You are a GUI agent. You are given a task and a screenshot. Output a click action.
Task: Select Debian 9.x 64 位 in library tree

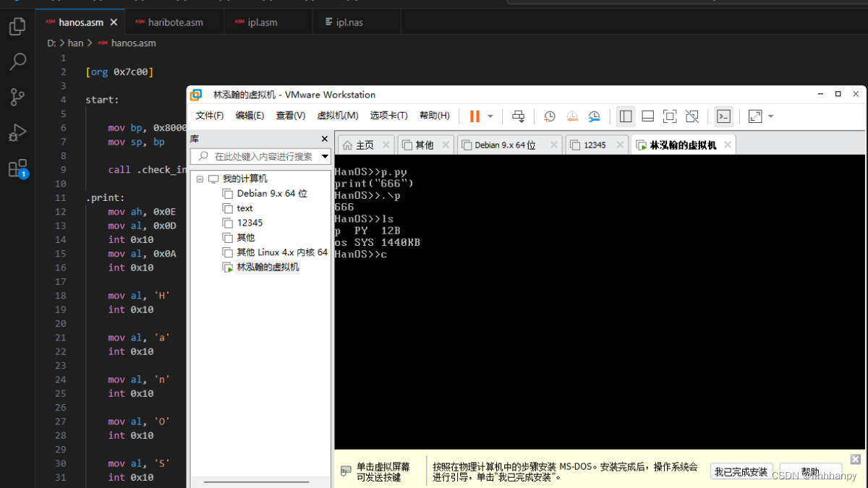pos(272,193)
